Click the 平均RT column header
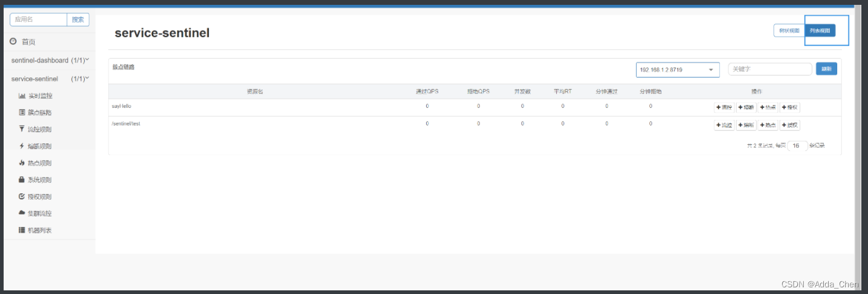 point(562,92)
